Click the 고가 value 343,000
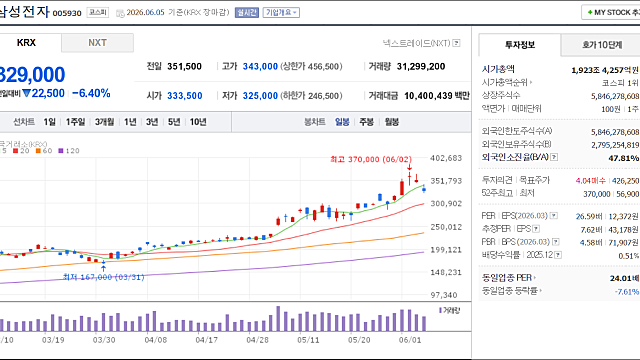This screenshot has width=640, height=360. tap(260, 67)
